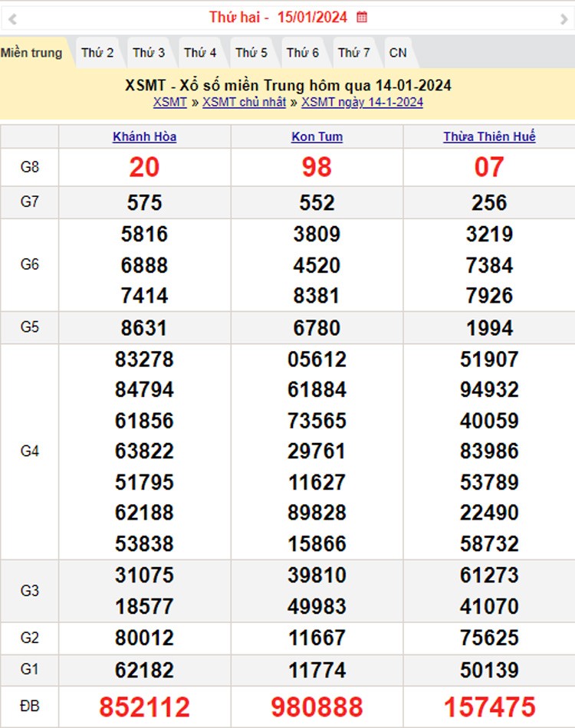The image size is (575, 728).
Task: Click the Kon Tum column header link
Action: click(317, 137)
